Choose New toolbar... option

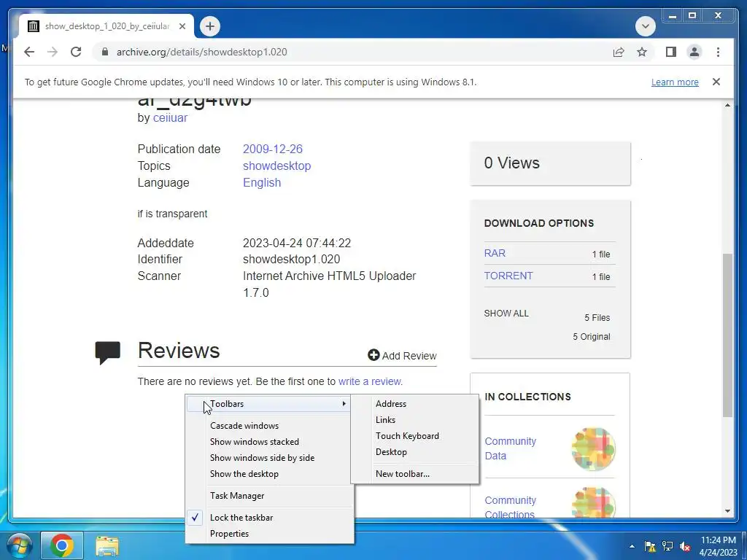point(415,474)
